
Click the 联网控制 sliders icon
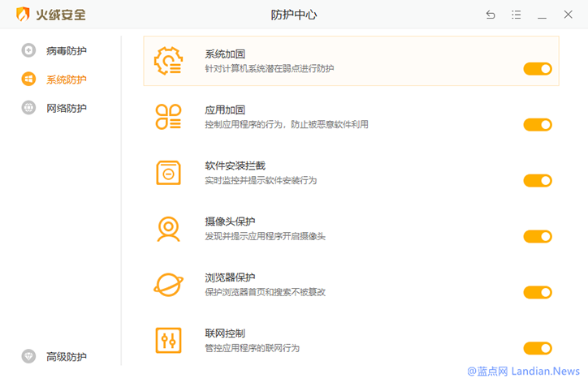click(x=168, y=340)
